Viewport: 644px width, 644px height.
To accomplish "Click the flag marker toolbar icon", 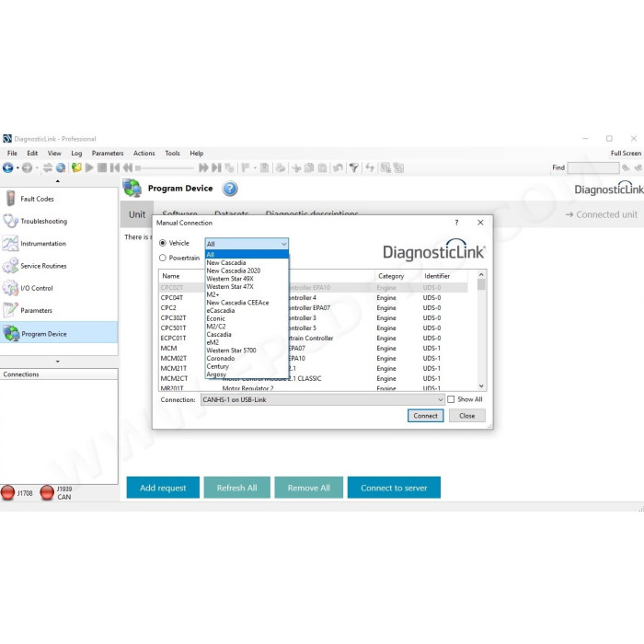I will point(246,167).
